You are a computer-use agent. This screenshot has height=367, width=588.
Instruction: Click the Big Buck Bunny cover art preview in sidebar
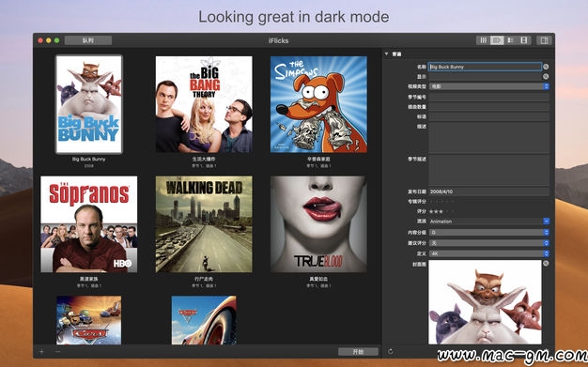[485, 302]
